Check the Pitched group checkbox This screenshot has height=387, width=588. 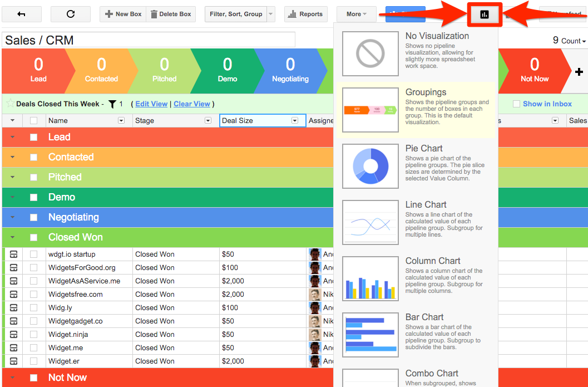[x=34, y=177]
